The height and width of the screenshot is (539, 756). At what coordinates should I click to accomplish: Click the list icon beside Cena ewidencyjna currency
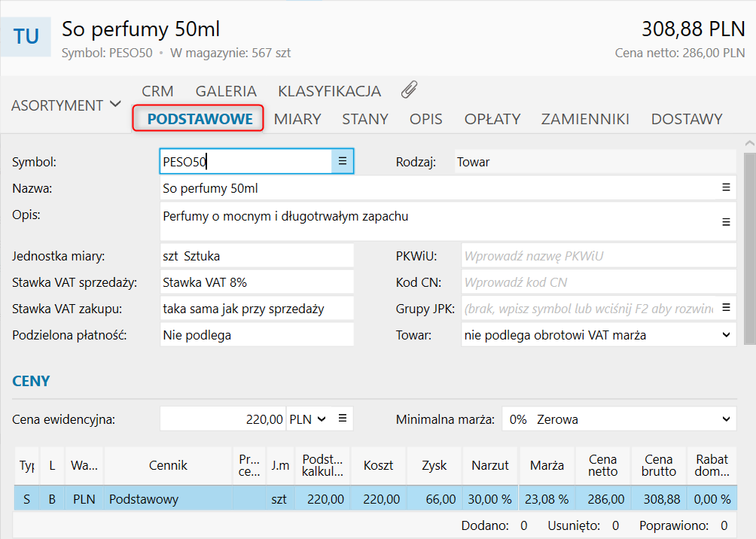pos(343,419)
